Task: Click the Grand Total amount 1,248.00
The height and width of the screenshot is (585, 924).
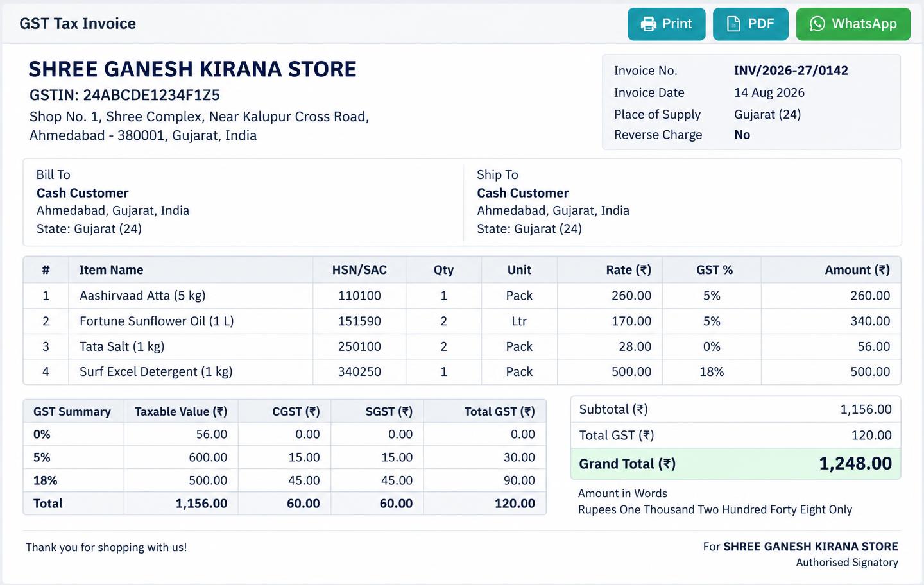Action: click(x=855, y=464)
